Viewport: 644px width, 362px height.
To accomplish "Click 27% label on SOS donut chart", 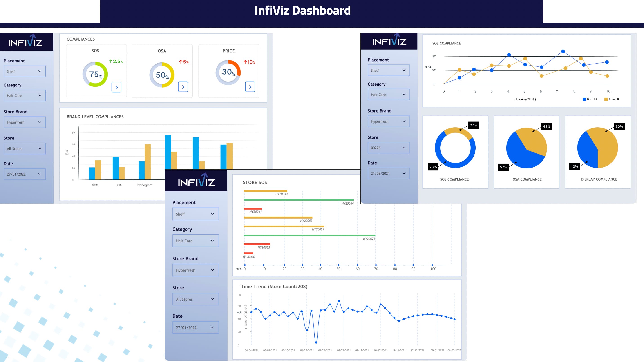I will point(473,125).
